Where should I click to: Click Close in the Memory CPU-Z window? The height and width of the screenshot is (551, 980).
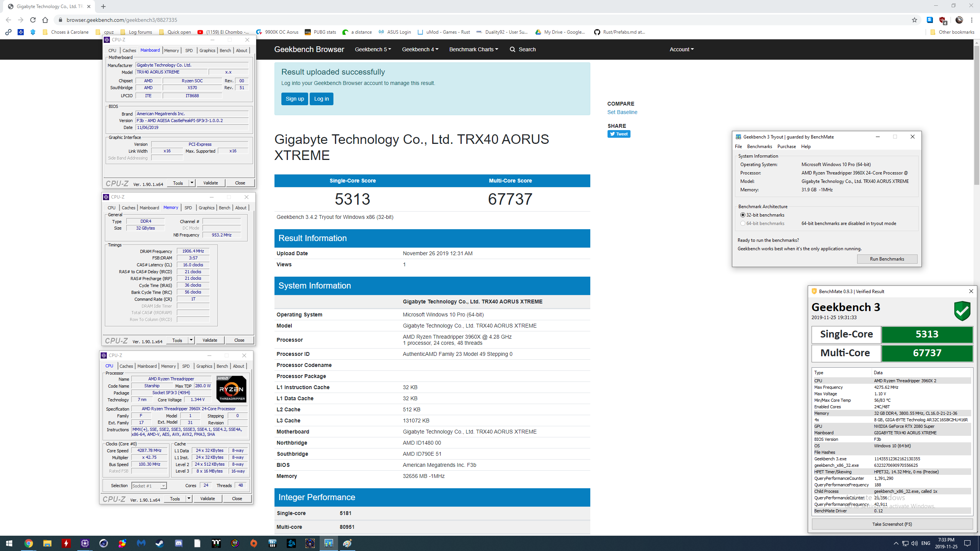tap(239, 340)
